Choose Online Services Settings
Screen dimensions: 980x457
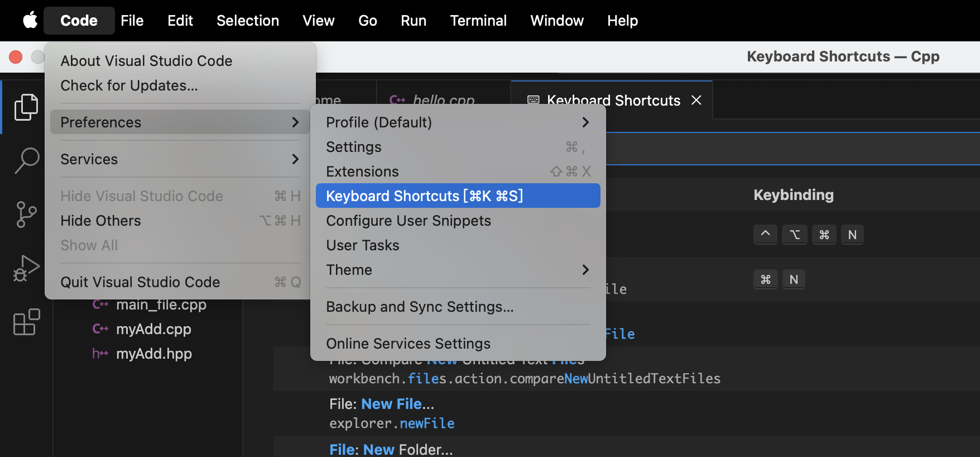[x=458, y=344]
